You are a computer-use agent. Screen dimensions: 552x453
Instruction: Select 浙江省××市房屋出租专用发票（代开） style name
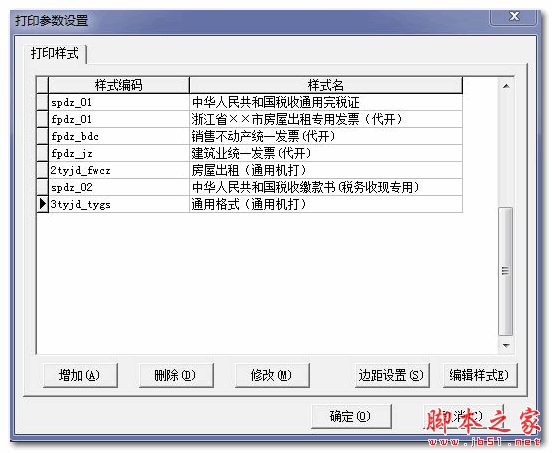point(326,119)
